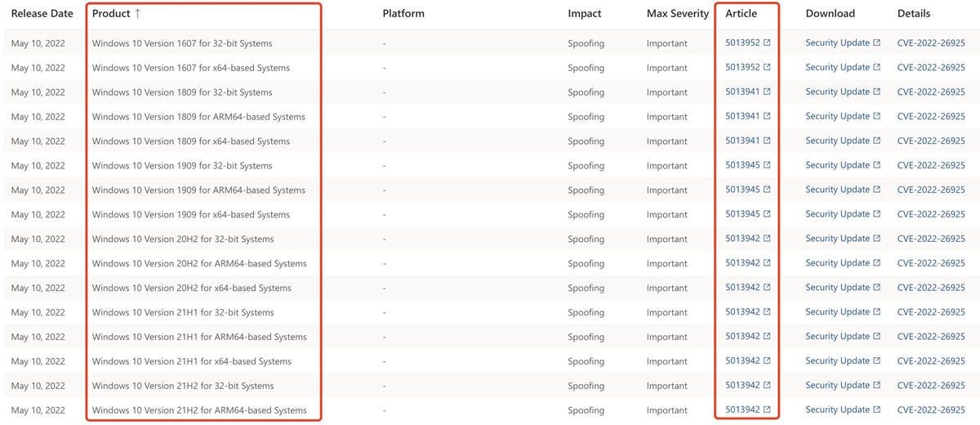
Task: Open CVE-2022-26925 details in the 1809 ARM64-based row
Action: [931, 117]
